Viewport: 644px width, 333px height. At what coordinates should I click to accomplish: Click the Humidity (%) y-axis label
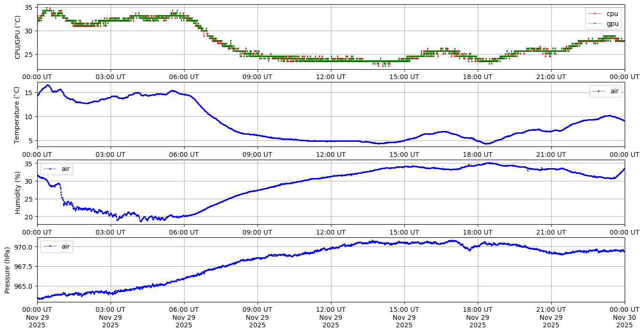click(x=17, y=192)
